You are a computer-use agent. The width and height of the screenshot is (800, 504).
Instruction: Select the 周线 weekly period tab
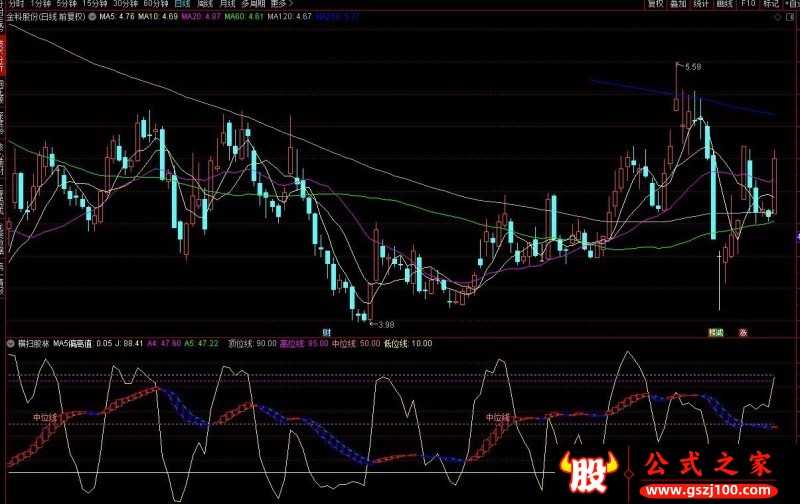click(x=206, y=5)
